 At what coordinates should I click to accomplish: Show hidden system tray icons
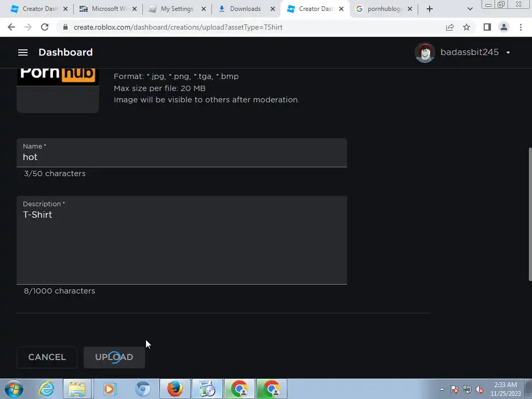pyautogui.click(x=442, y=389)
